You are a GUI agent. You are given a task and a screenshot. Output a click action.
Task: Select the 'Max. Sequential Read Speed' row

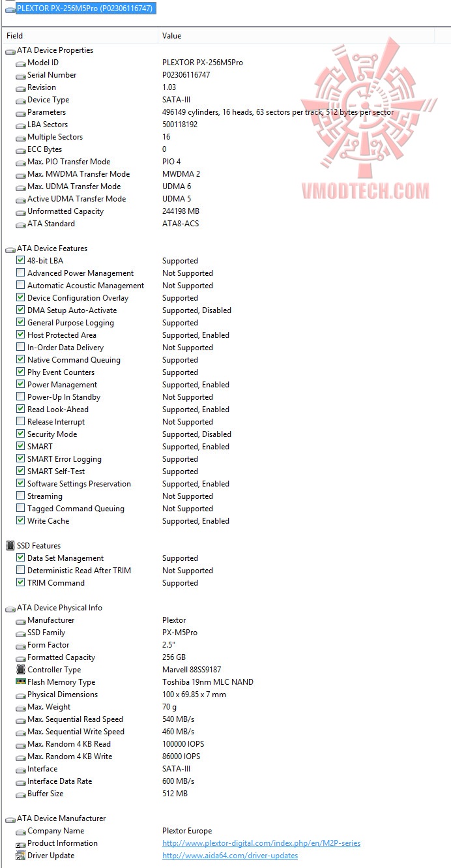pos(225,719)
